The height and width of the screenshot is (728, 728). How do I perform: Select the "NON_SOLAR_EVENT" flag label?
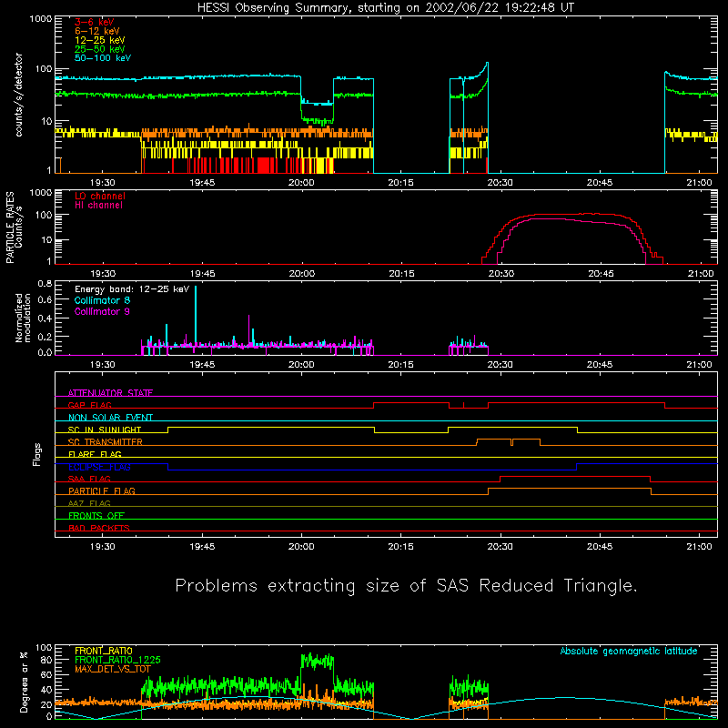tap(110, 418)
